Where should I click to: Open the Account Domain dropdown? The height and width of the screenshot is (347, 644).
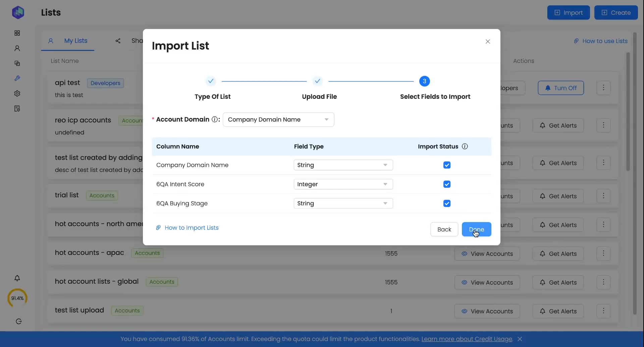tap(278, 120)
